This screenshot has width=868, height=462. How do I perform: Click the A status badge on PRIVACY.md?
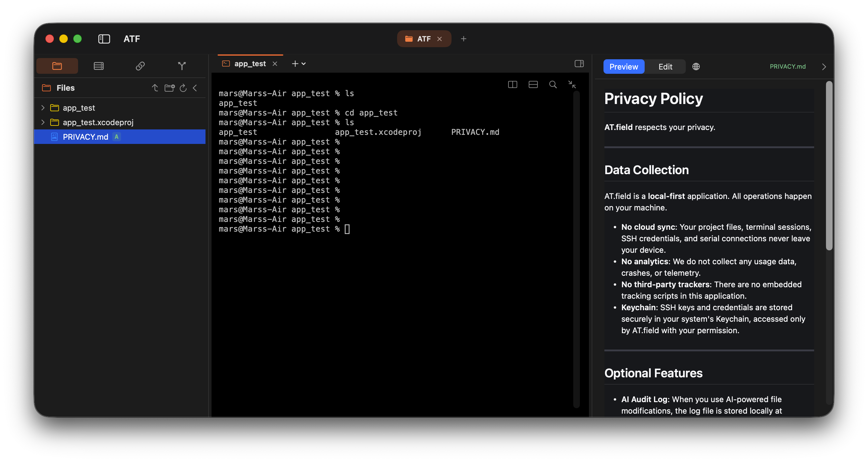pyautogui.click(x=116, y=137)
